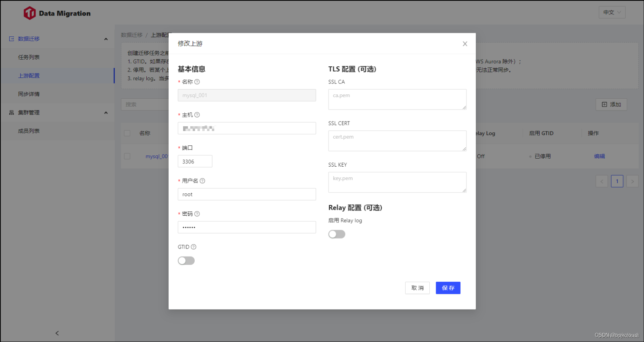
Task: Go to next page in pagination
Action: (x=632, y=181)
